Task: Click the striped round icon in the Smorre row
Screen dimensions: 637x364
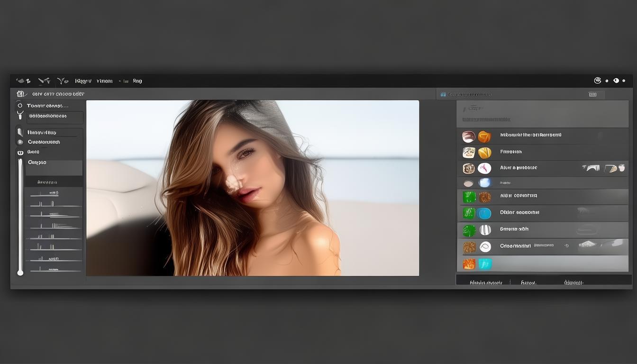Action: pyautogui.click(x=485, y=230)
